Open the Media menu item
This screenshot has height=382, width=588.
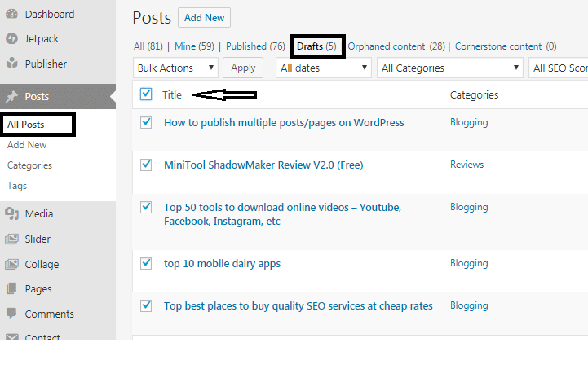pyautogui.click(x=39, y=214)
